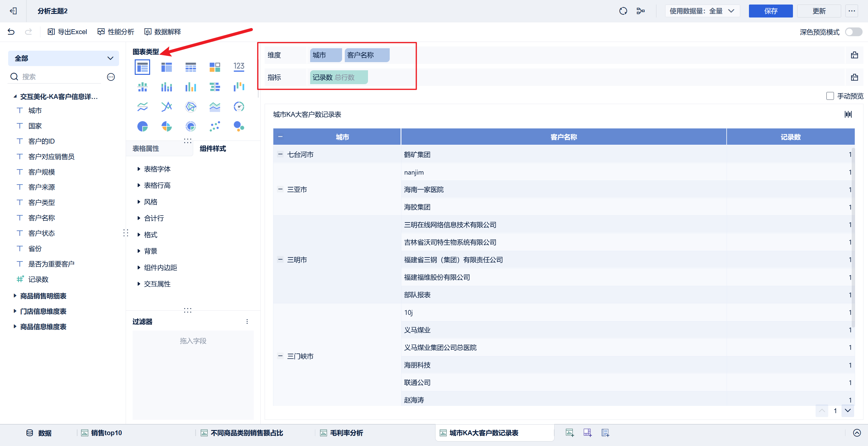868x446 pixels.
Task: Switch to the 表格属性 tab
Action: click(x=146, y=148)
